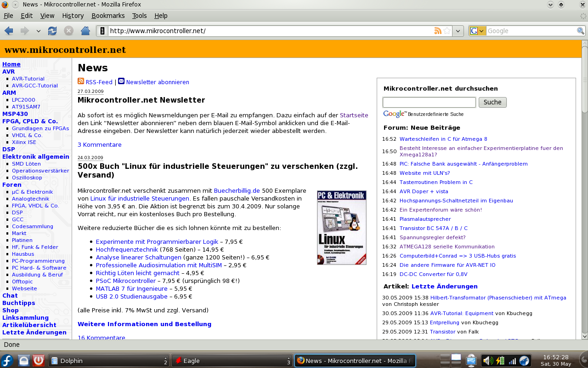Focus the Google search field in the toolbar
The height and width of the screenshot is (368, 588).
point(531,31)
